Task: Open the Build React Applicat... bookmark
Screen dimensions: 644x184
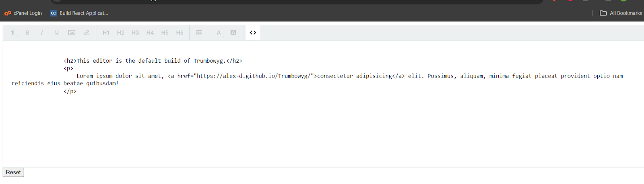Action: [x=79, y=13]
